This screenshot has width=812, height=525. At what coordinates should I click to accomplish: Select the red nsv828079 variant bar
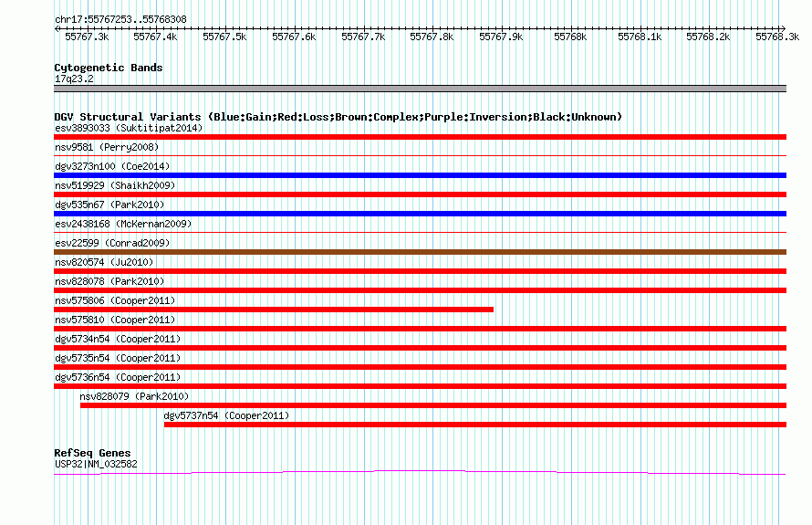coord(433,405)
